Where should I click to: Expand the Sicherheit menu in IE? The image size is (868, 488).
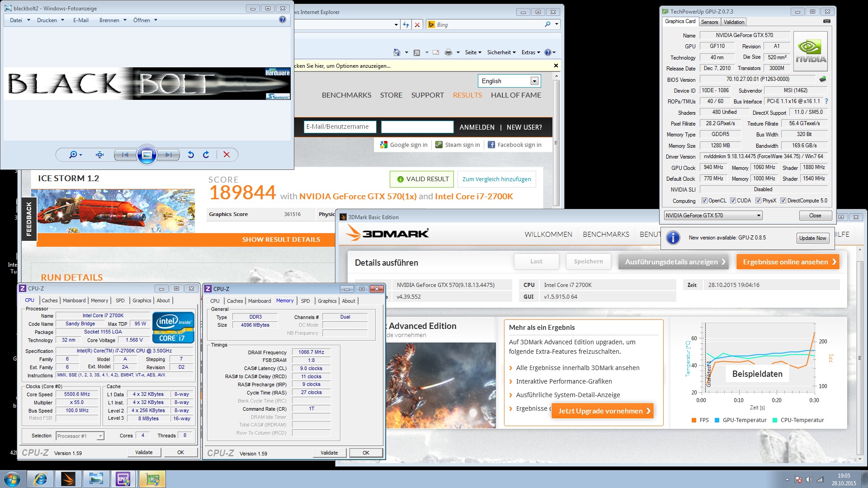point(501,52)
